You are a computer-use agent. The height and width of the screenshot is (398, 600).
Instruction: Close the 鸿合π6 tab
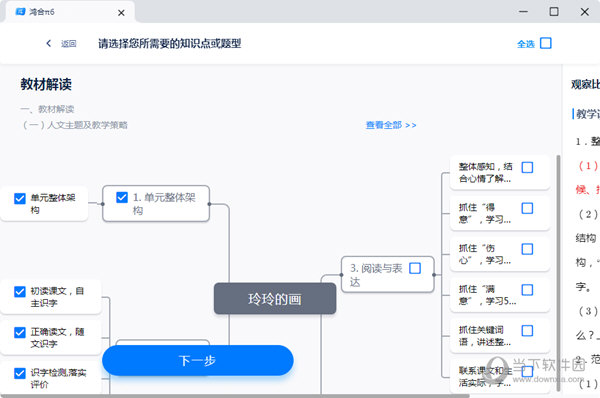click(121, 13)
